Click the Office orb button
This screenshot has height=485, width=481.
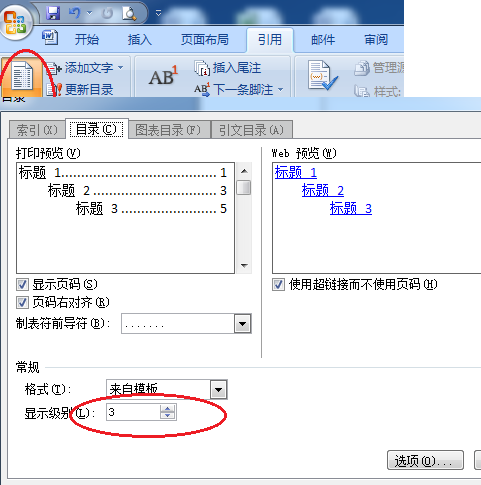pos(16,23)
